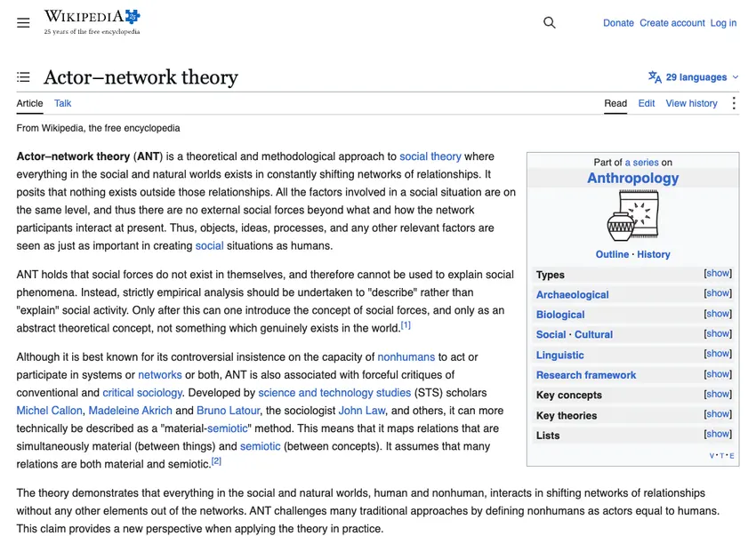Click the Donate link

click(618, 22)
